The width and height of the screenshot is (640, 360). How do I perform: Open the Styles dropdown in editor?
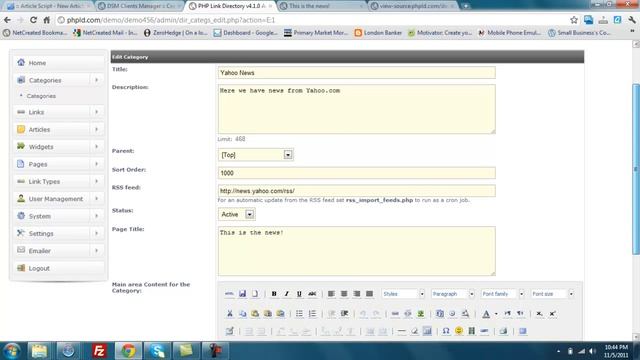pos(403,294)
